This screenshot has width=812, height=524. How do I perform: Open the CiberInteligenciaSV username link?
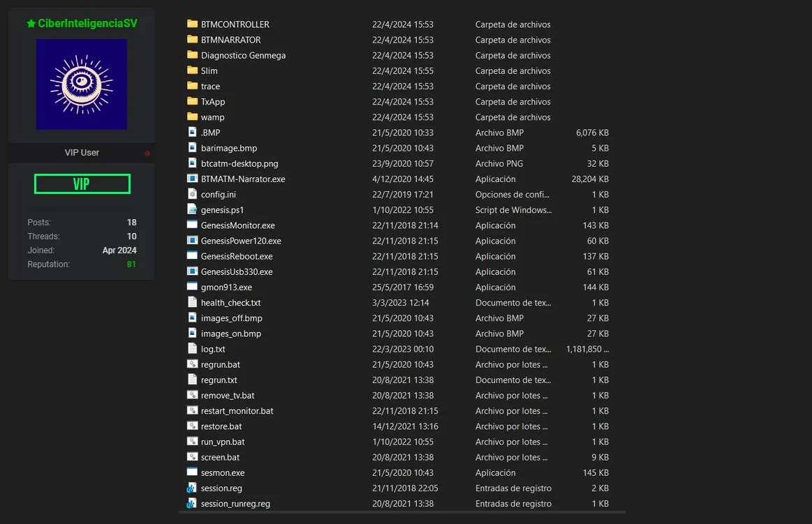pos(87,23)
